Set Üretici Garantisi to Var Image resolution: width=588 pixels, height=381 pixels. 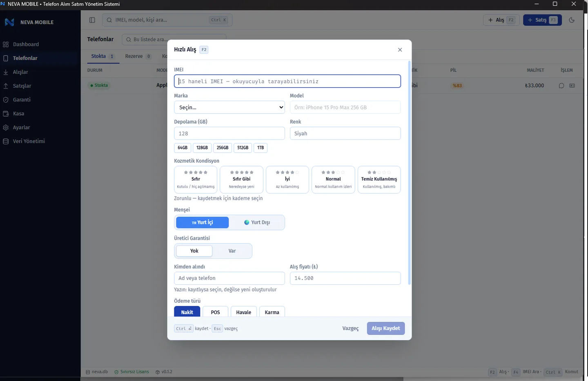[232, 251]
